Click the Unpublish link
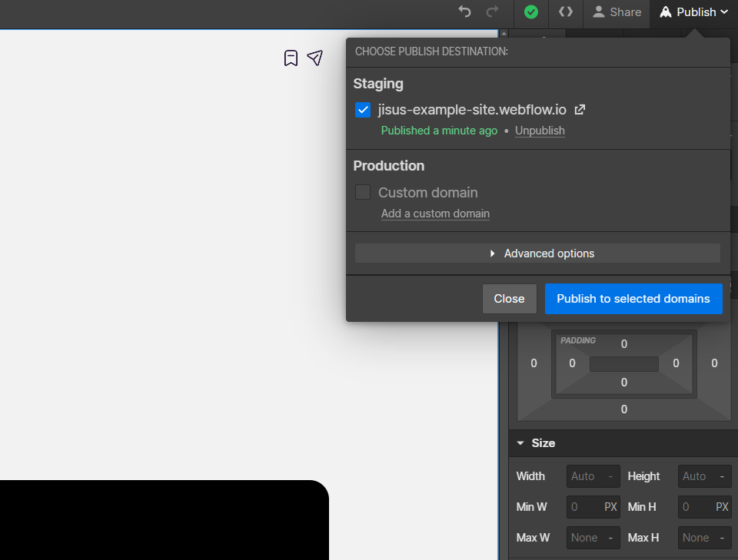This screenshot has width=738, height=560. (x=540, y=131)
